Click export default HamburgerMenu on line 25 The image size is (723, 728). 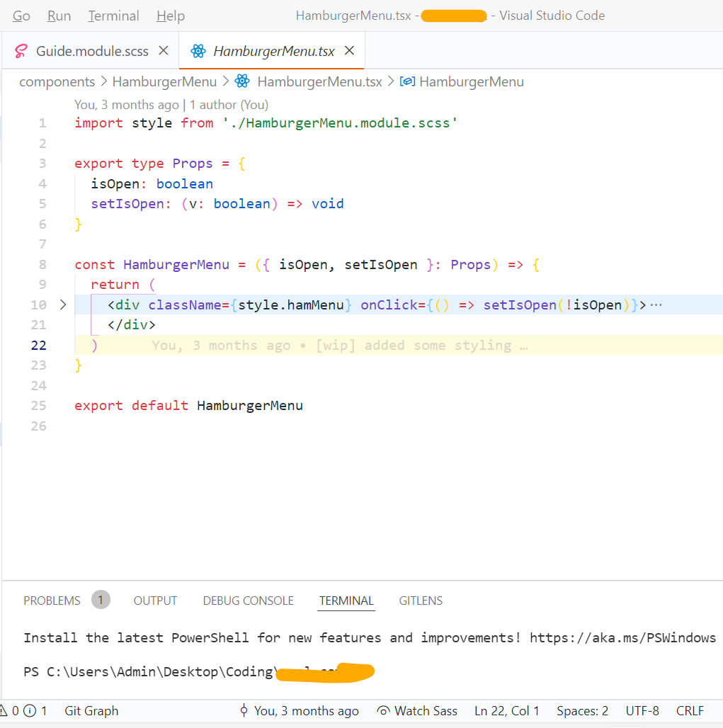pos(188,406)
